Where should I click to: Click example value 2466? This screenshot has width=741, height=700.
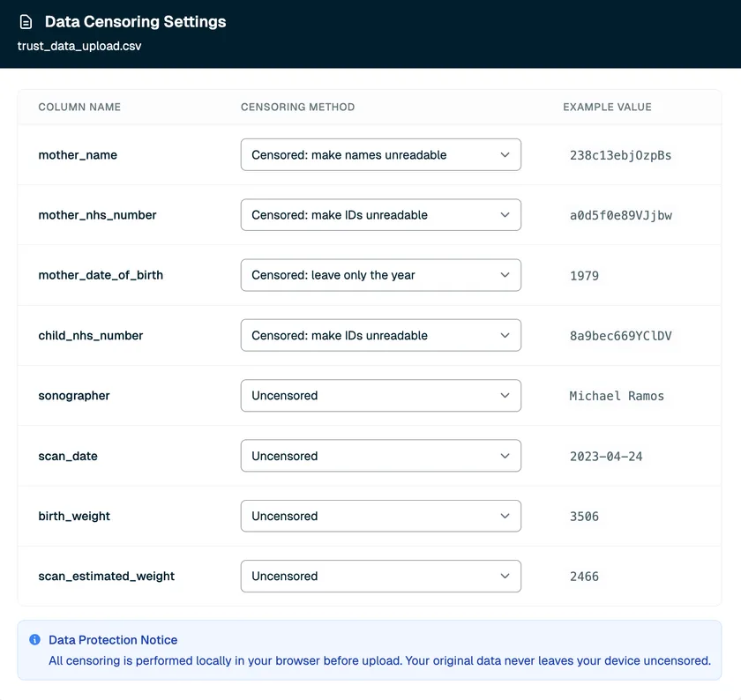click(584, 577)
